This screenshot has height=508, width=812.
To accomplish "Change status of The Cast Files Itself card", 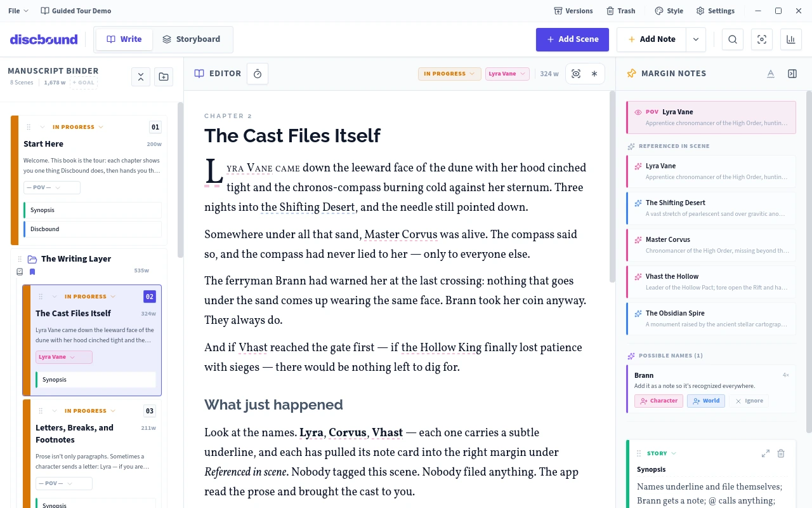I will (x=90, y=297).
